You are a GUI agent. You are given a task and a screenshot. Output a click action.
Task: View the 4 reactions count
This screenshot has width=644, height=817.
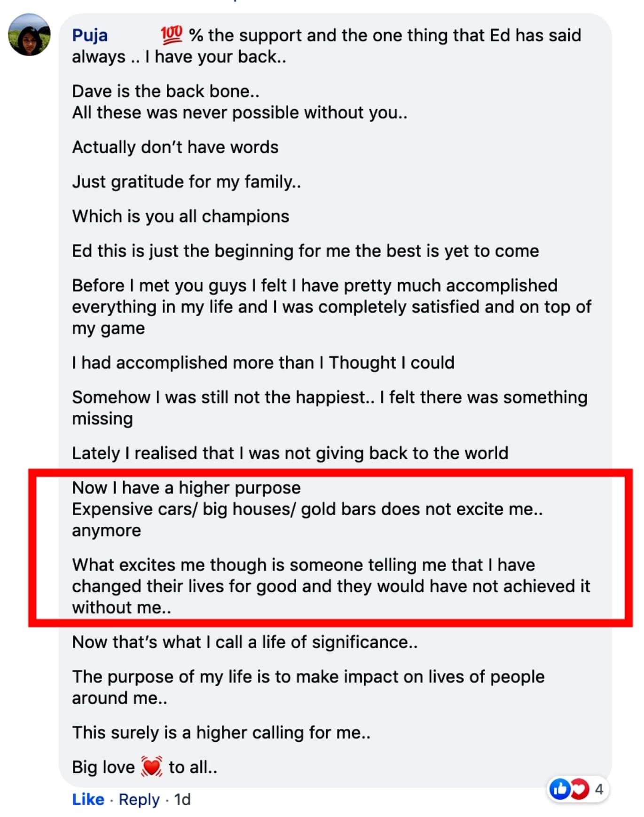coord(599,789)
